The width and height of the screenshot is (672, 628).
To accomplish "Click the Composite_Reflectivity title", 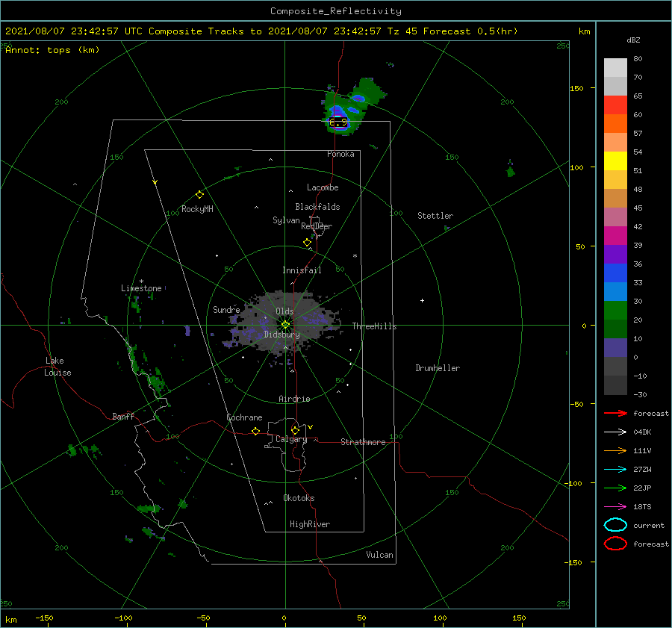I will click(335, 11).
